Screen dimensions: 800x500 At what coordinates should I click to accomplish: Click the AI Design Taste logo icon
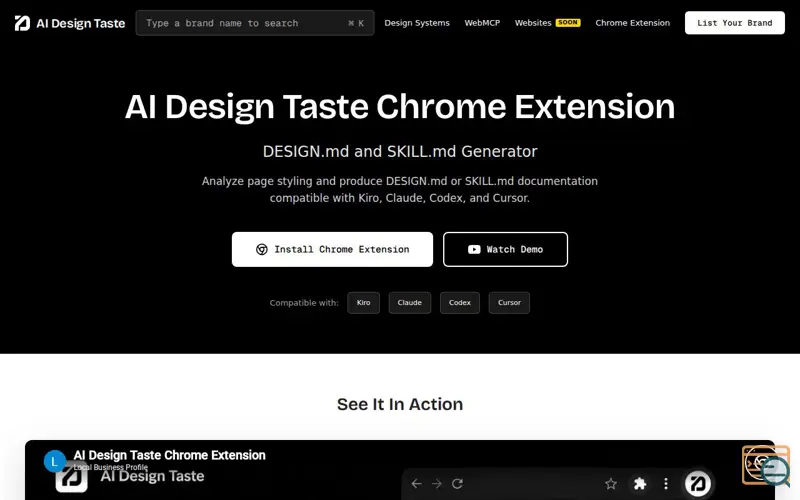(x=22, y=23)
